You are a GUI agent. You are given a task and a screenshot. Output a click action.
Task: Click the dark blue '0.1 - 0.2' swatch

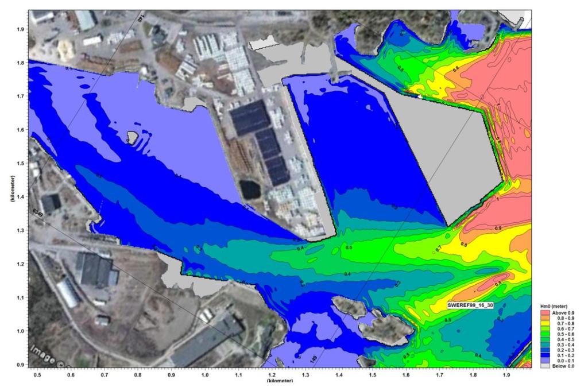544,355
